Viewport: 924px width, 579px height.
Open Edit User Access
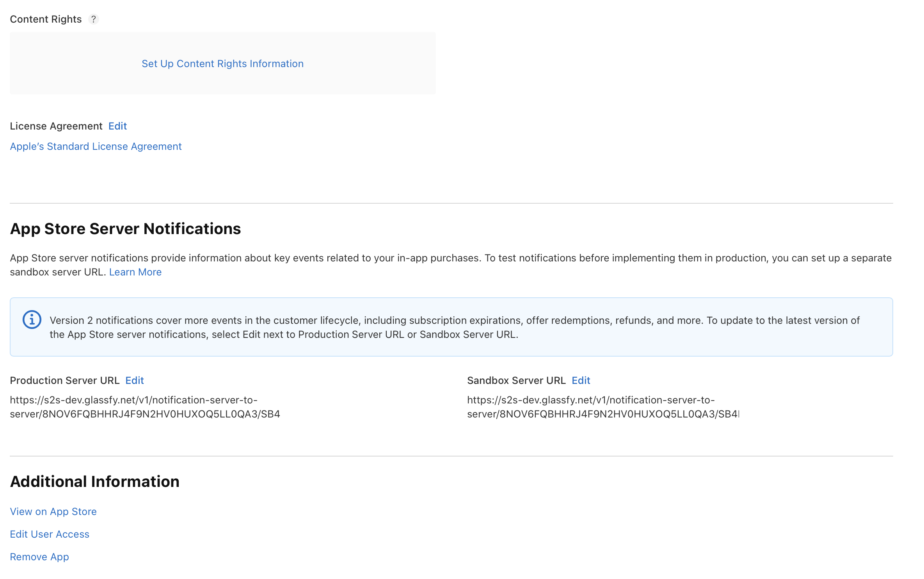pyautogui.click(x=50, y=534)
